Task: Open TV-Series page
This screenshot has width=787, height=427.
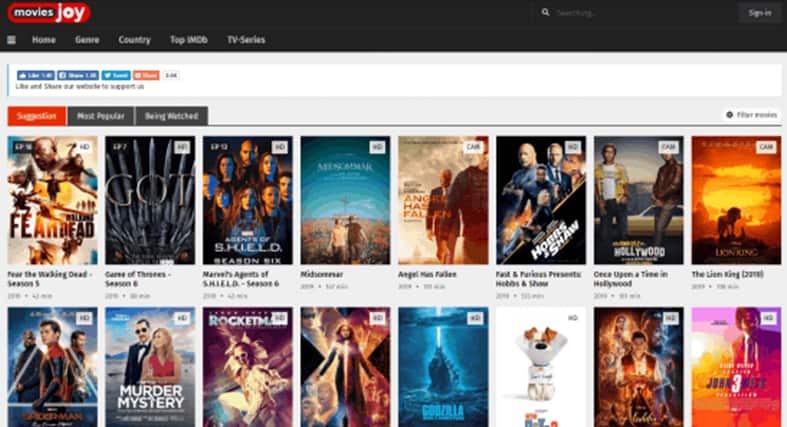Action: [x=246, y=40]
